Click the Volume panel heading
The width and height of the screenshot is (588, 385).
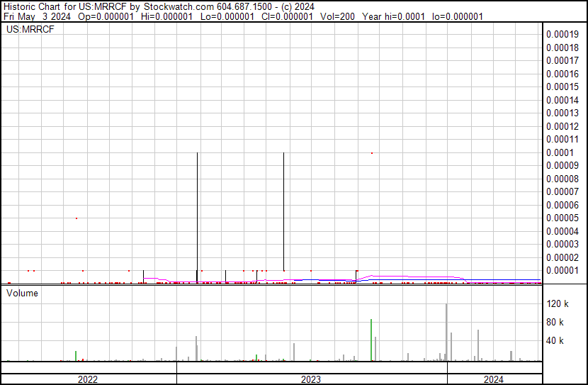point(23,293)
